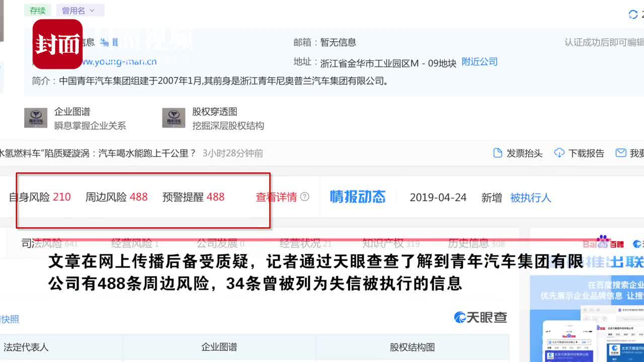Viewport: 644px width, 362px height.
Task: Open 查看详情 risk details link
Action: (x=276, y=197)
